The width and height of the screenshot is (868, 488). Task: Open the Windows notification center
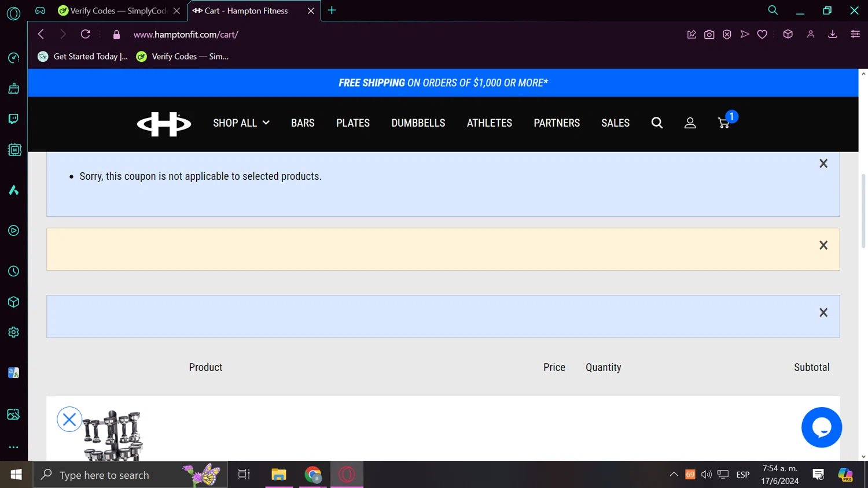[x=818, y=475]
